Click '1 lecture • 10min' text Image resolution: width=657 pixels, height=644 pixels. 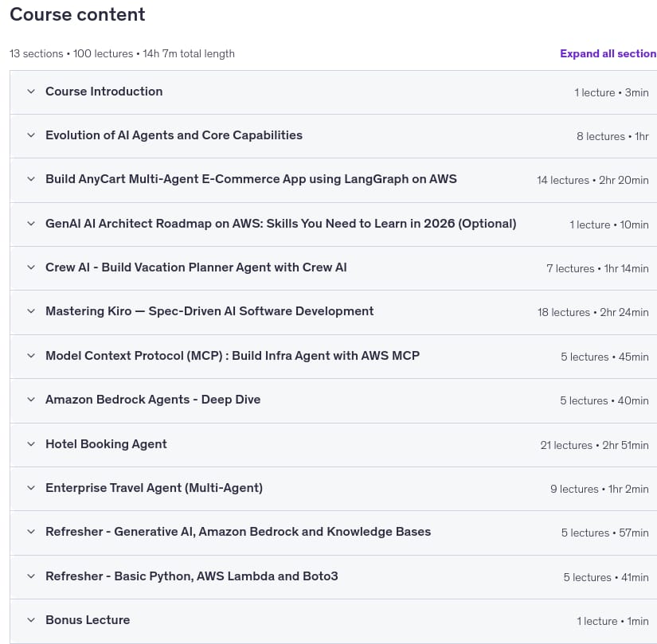pos(608,224)
